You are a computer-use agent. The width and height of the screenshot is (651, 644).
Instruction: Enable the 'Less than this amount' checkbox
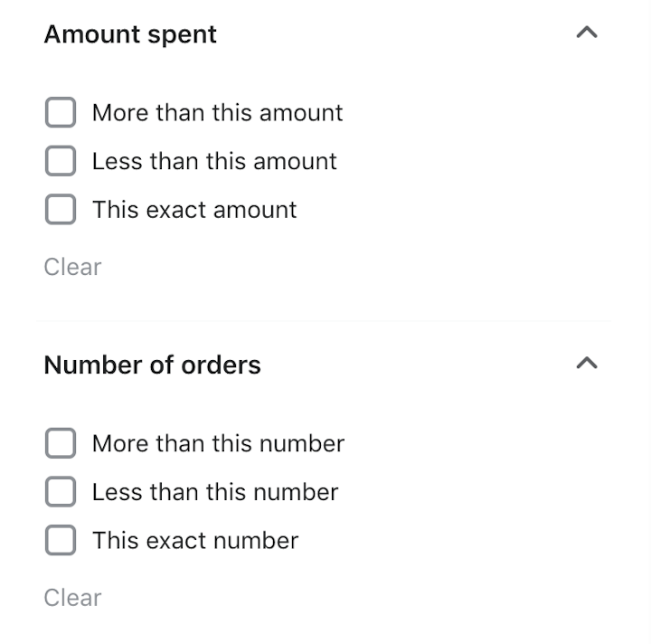click(x=61, y=161)
